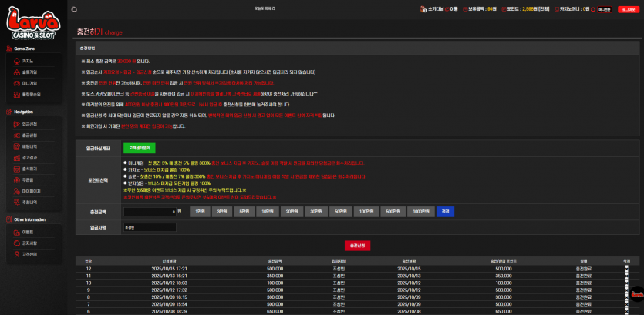Select the 출금신청 icon in Navigation
This screenshot has height=315, width=644.
click(x=16, y=136)
